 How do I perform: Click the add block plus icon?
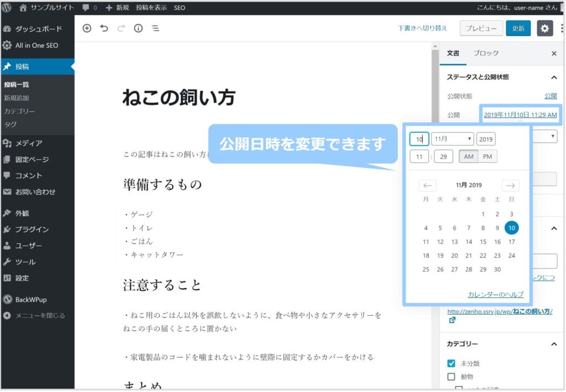87,28
